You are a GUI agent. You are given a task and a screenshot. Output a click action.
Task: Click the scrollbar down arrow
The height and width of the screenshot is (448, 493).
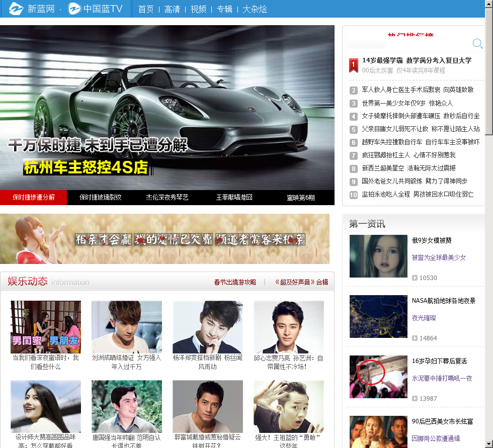tap(489, 444)
